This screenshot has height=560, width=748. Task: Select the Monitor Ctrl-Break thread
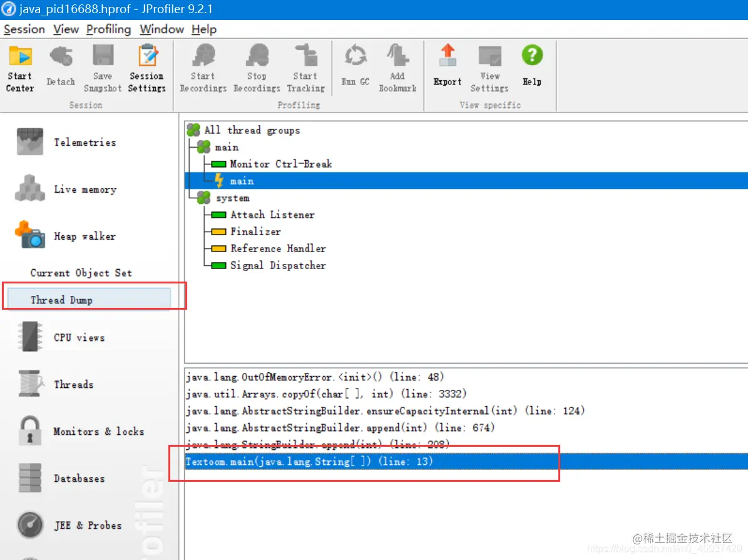(272, 163)
